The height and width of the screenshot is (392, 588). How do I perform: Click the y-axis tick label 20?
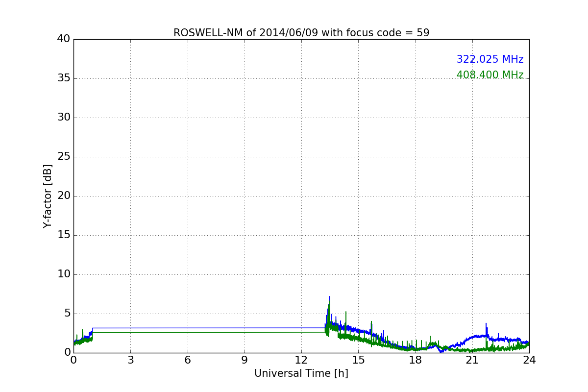[64, 196]
